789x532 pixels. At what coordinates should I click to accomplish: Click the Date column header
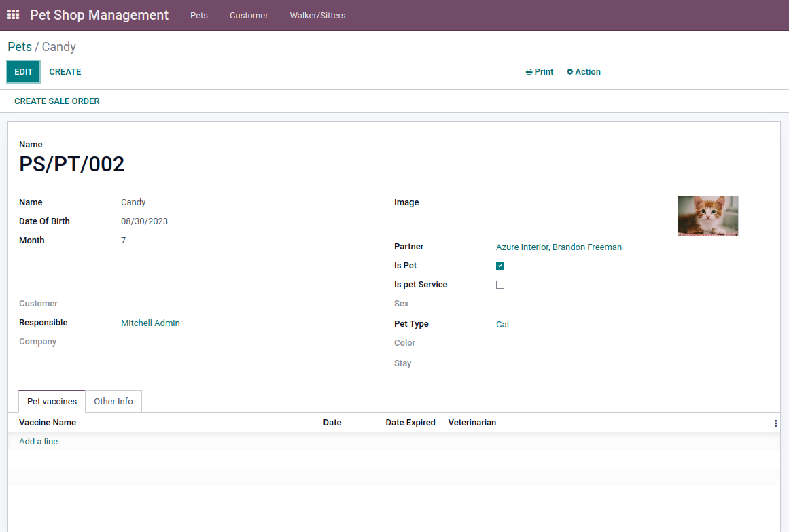332,423
